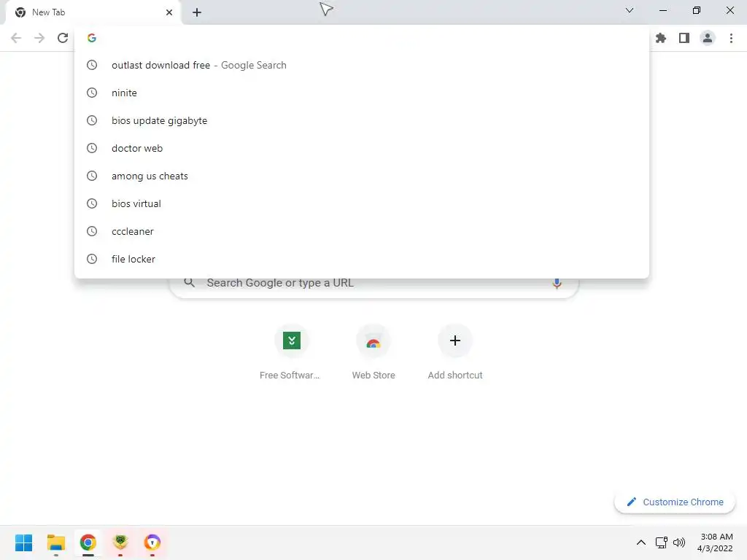Show hidden tray icons chevron
747x560 pixels.
coord(641,542)
